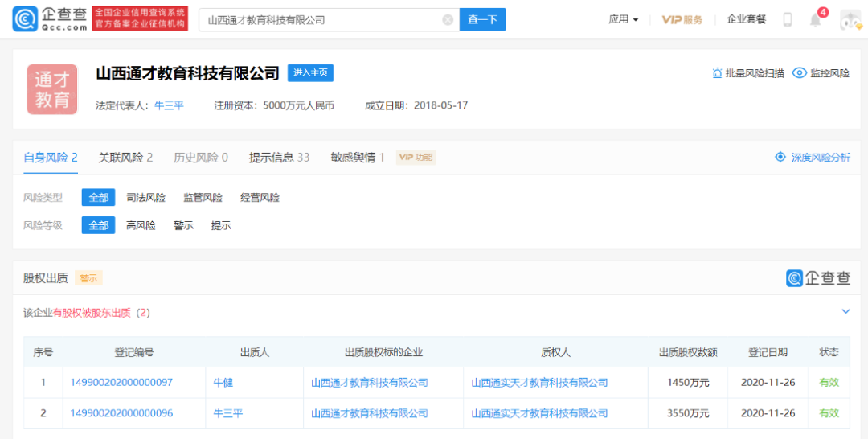Select 高风险 risk level filter
Viewport: 868px width, 439px height.
(x=141, y=226)
